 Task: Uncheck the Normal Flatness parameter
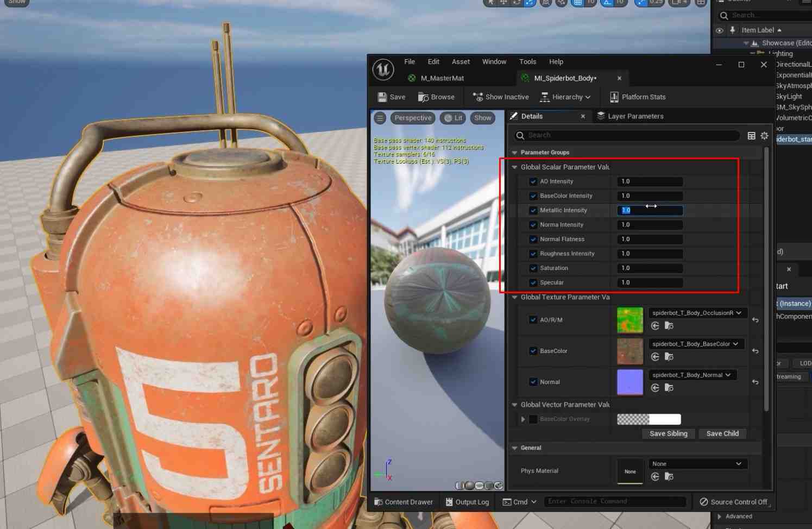click(x=533, y=239)
